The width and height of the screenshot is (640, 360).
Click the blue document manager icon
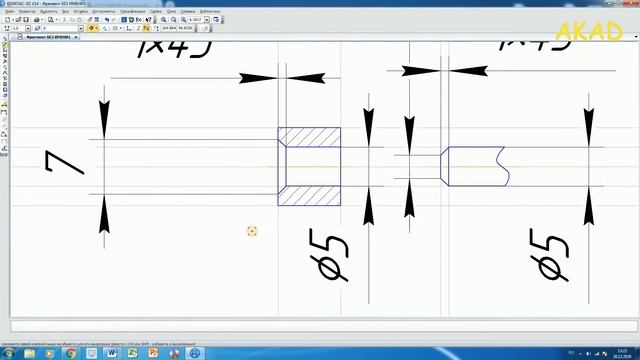click(x=124, y=20)
